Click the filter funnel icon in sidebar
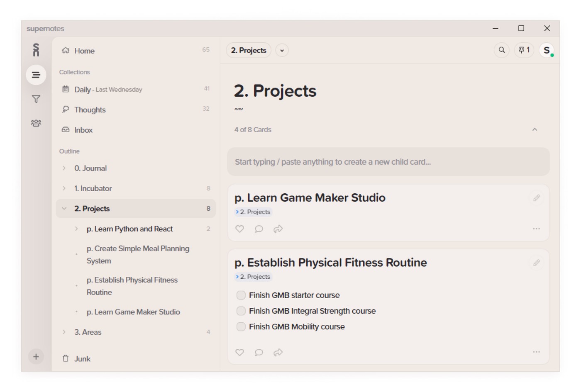Image resolution: width=581 pixels, height=392 pixels. click(36, 99)
